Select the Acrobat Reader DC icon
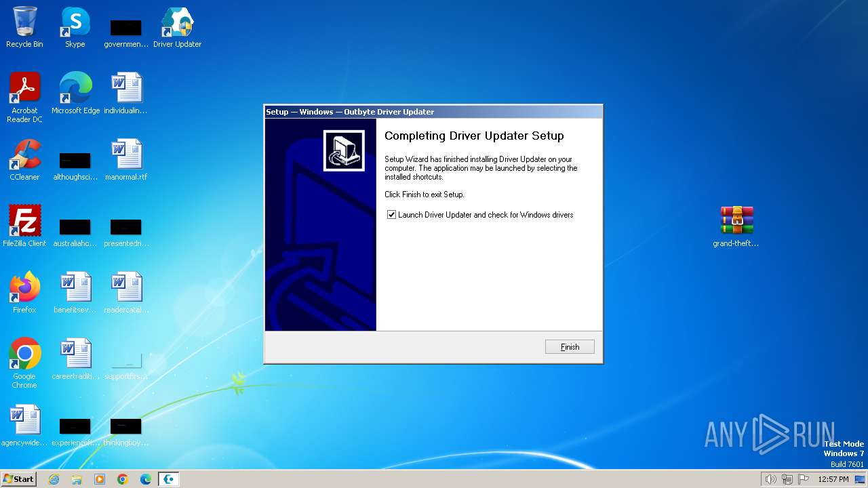 [x=24, y=98]
